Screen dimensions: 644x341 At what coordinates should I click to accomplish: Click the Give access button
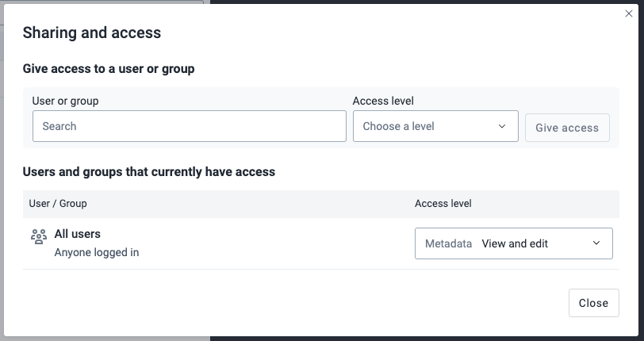click(567, 128)
